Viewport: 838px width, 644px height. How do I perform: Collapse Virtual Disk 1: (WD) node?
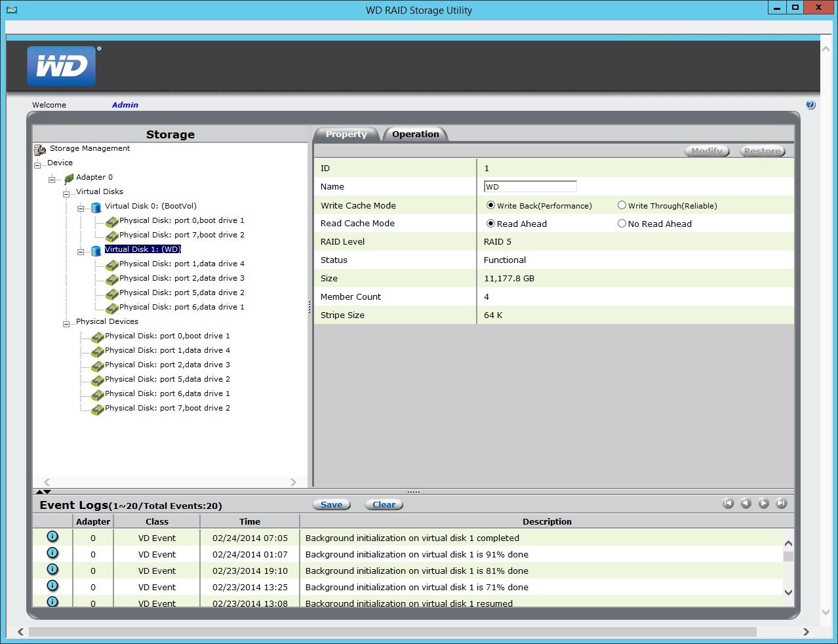tap(81, 252)
